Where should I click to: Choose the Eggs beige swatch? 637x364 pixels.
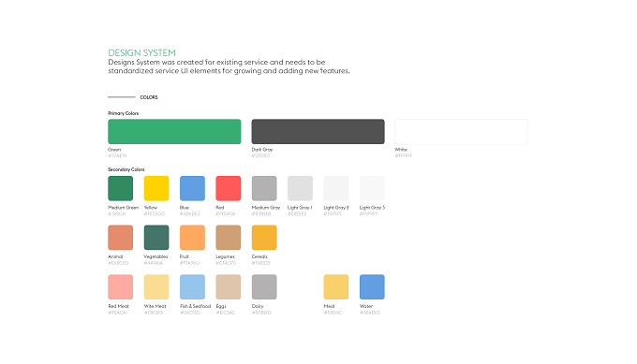(229, 287)
